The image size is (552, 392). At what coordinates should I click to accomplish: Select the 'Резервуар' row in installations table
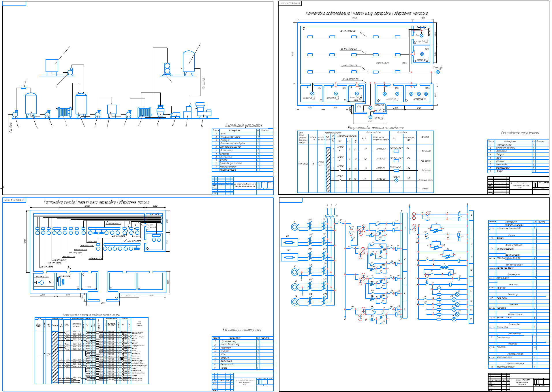click(x=242, y=140)
